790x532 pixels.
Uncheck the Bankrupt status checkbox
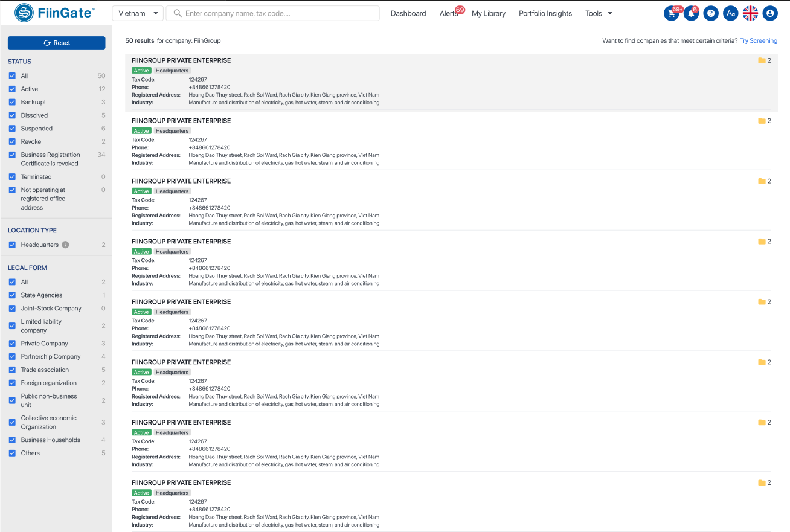point(12,102)
